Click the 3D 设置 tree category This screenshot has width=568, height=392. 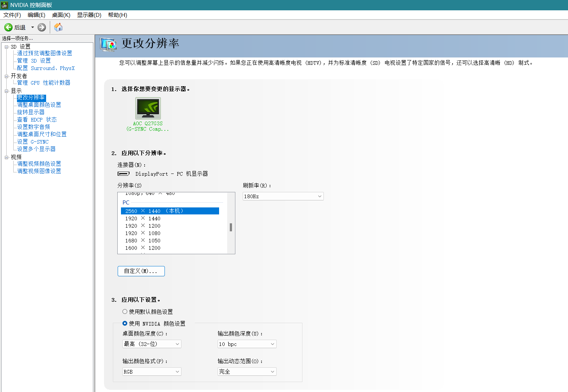click(21, 47)
